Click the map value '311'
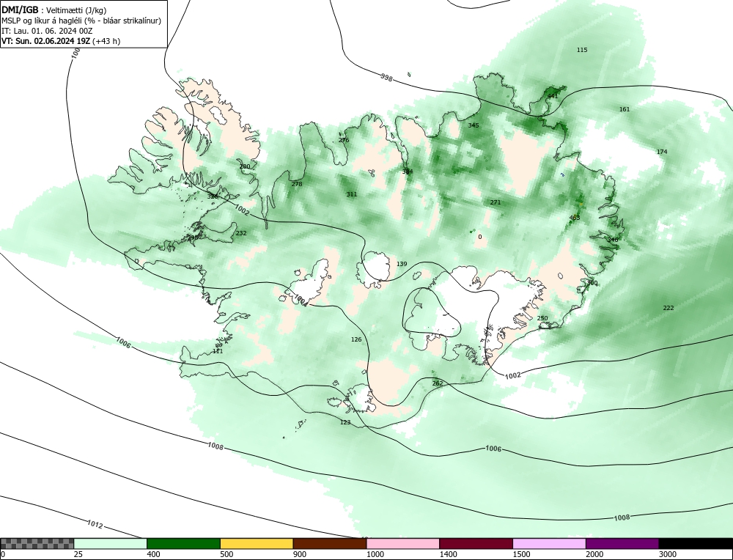Image resolution: width=733 pixels, height=560 pixels. point(352,194)
